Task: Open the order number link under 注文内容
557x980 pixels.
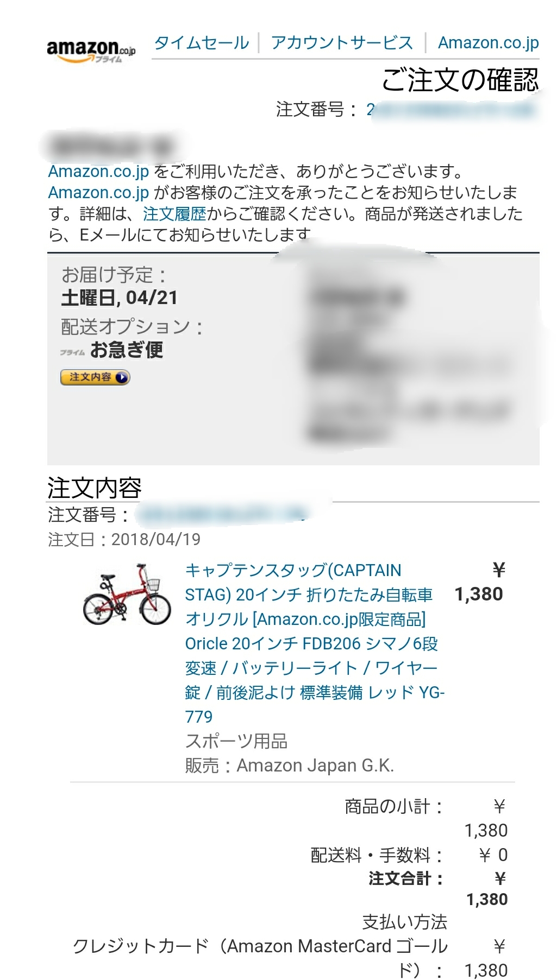Action: point(223,514)
